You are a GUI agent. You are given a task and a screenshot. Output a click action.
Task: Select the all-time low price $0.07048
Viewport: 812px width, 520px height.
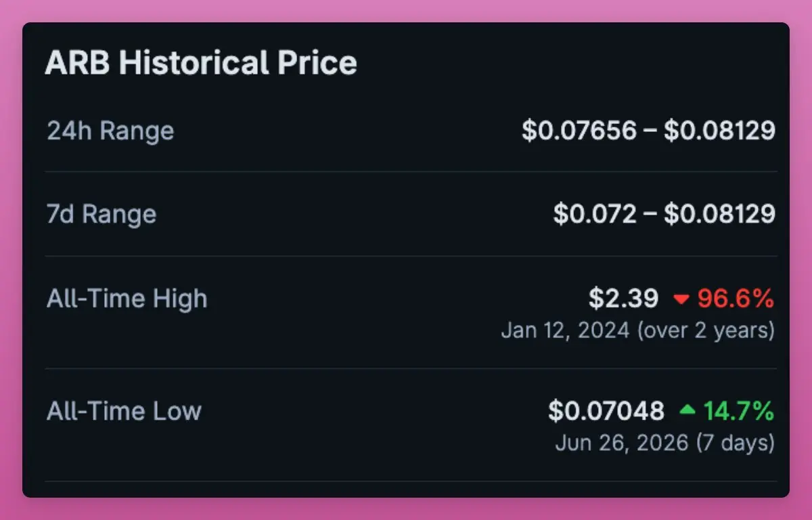606,410
